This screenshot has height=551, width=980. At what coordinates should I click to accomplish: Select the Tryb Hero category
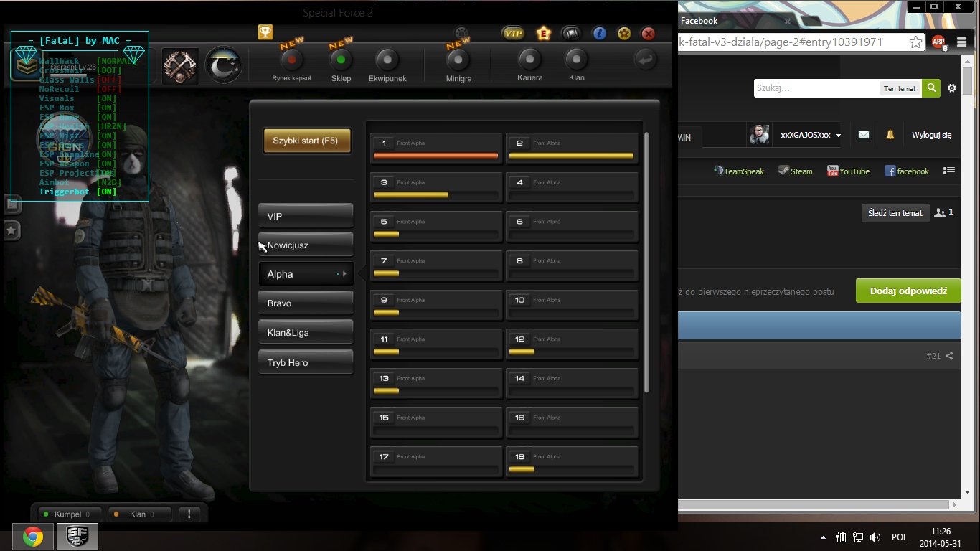[x=306, y=362]
